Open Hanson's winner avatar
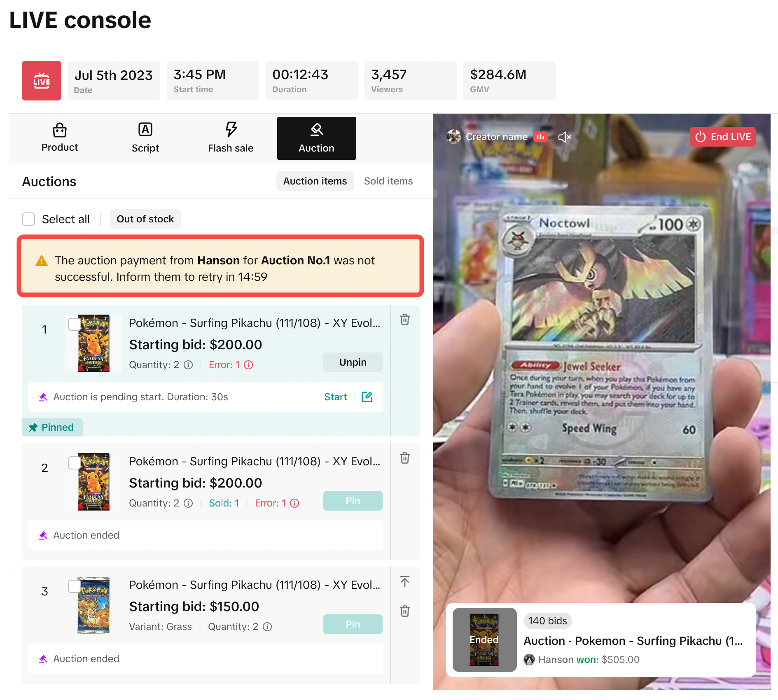 [529, 660]
